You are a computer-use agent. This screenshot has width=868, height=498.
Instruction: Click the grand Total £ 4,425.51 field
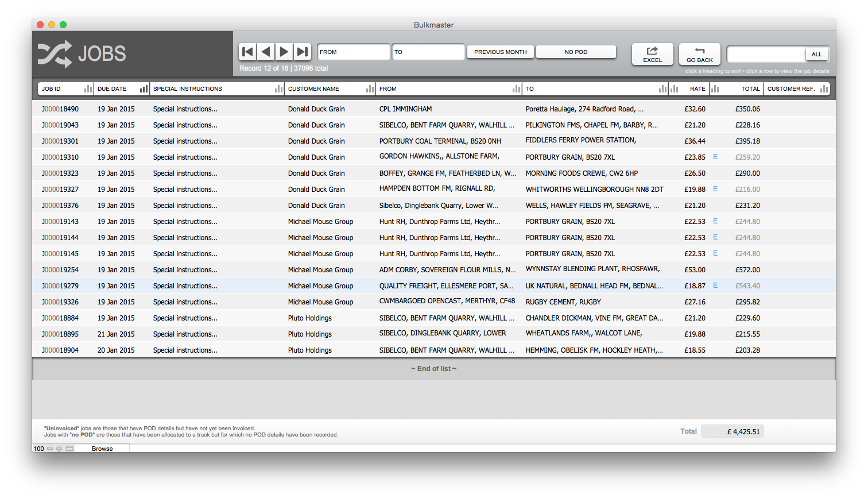[x=733, y=431]
